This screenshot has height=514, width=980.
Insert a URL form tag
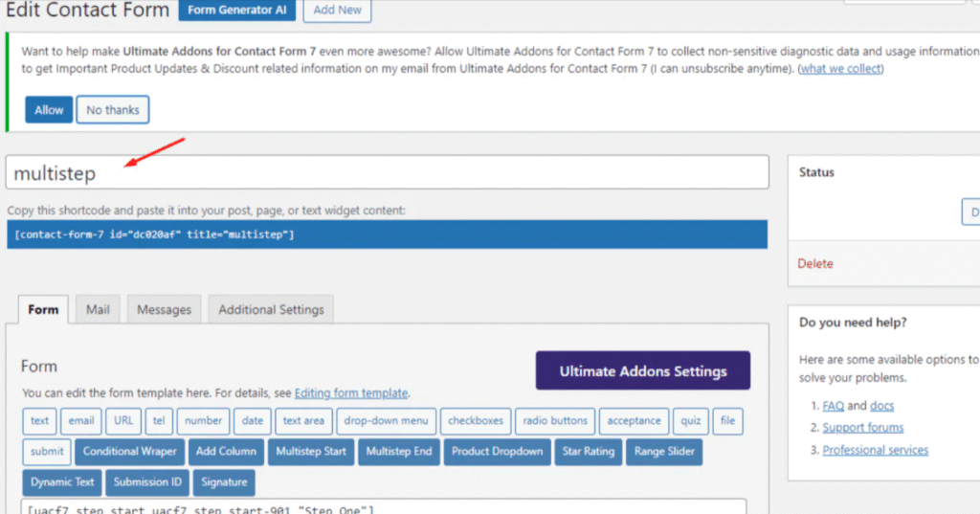coord(123,421)
